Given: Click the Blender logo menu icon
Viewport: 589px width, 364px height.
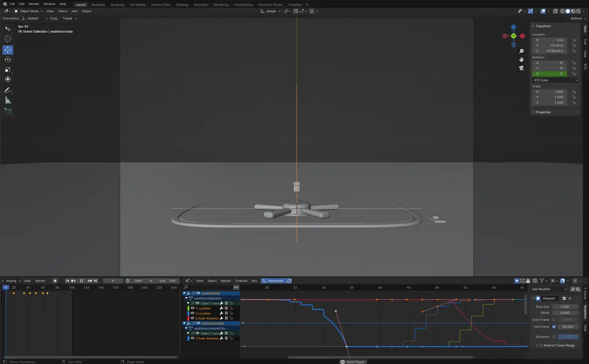Looking at the screenshot, I should (x=5, y=4).
